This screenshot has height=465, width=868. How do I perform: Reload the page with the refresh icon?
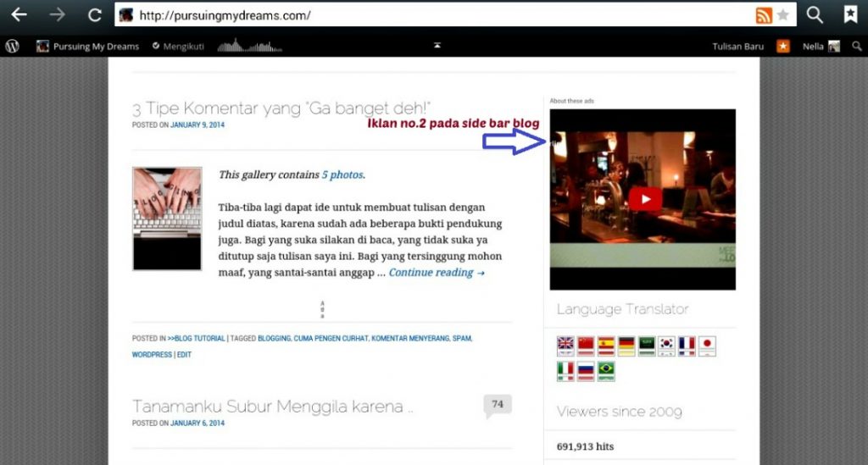pyautogui.click(x=95, y=14)
